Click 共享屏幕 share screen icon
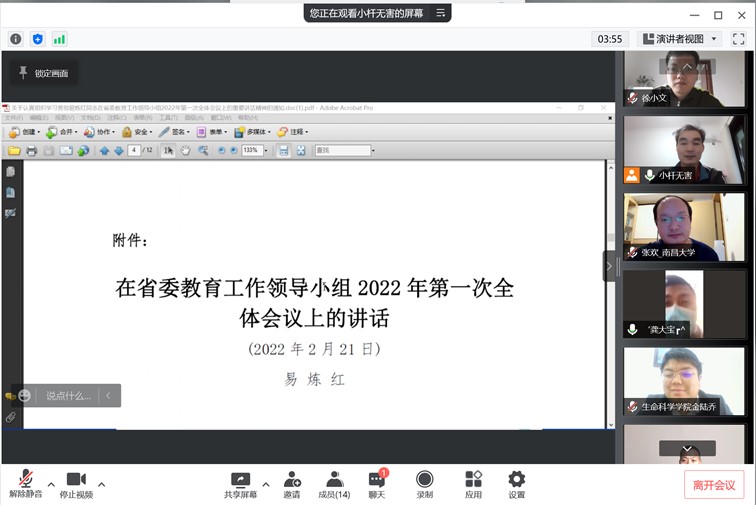Screen dimensions: 756x505 [x=240, y=484]
